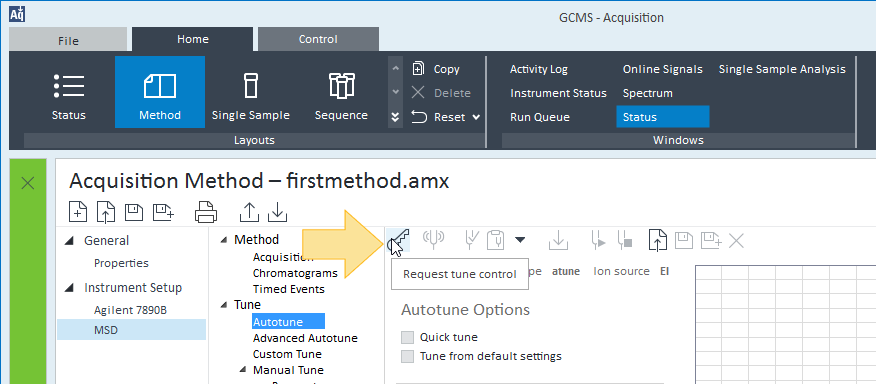876x384 pixels.
Task: Select Advanced Autotune in the tree
Action: pyautogui.click(x=305, y=338)
